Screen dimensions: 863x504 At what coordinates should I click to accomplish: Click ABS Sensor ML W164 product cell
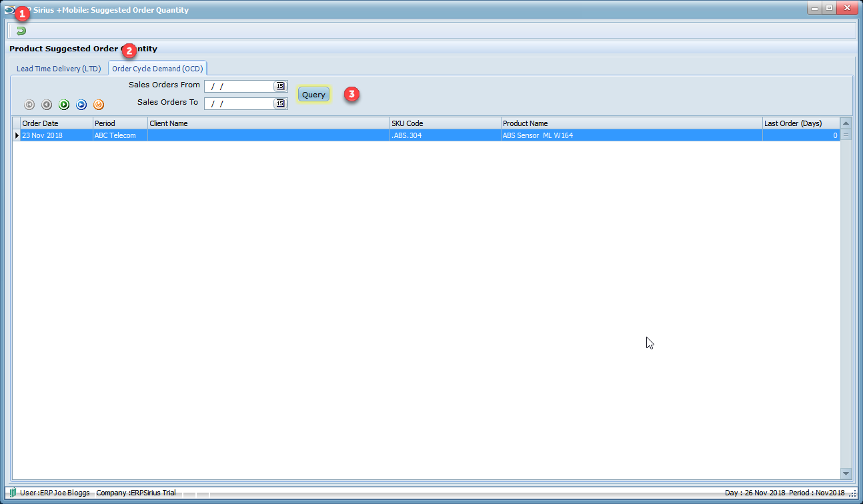point(632,135)
